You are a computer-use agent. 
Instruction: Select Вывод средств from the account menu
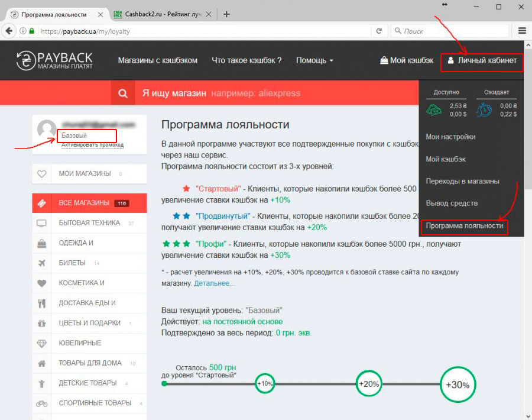tap(452, 203)
